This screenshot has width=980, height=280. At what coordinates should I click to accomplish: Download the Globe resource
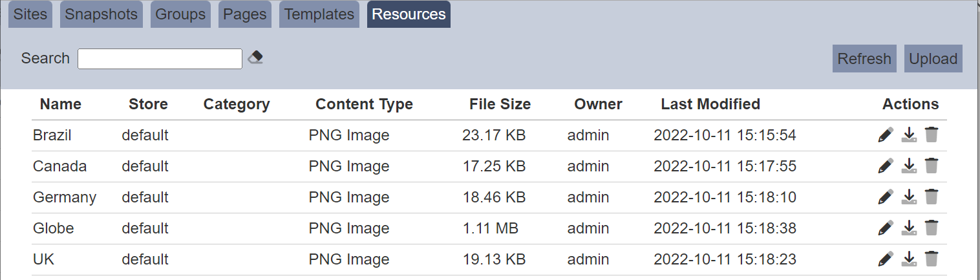point(909,228)
